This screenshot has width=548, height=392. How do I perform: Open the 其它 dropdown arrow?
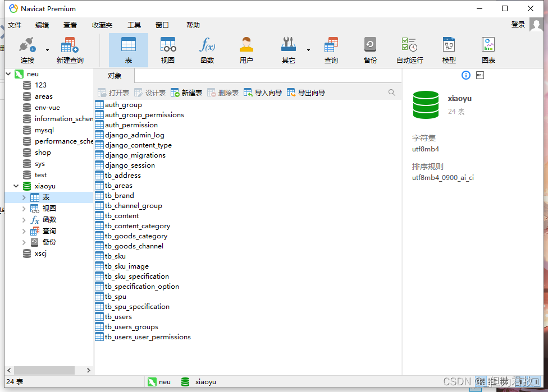point(308,50)
